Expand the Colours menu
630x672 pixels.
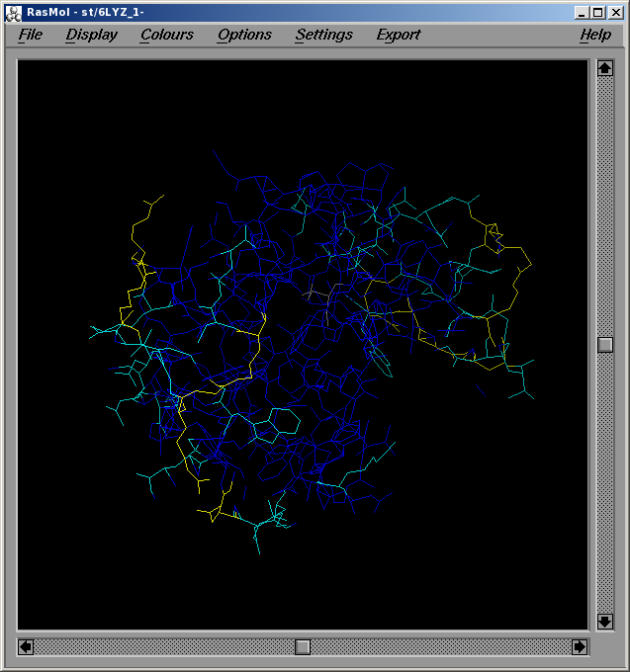coord(166,35)
